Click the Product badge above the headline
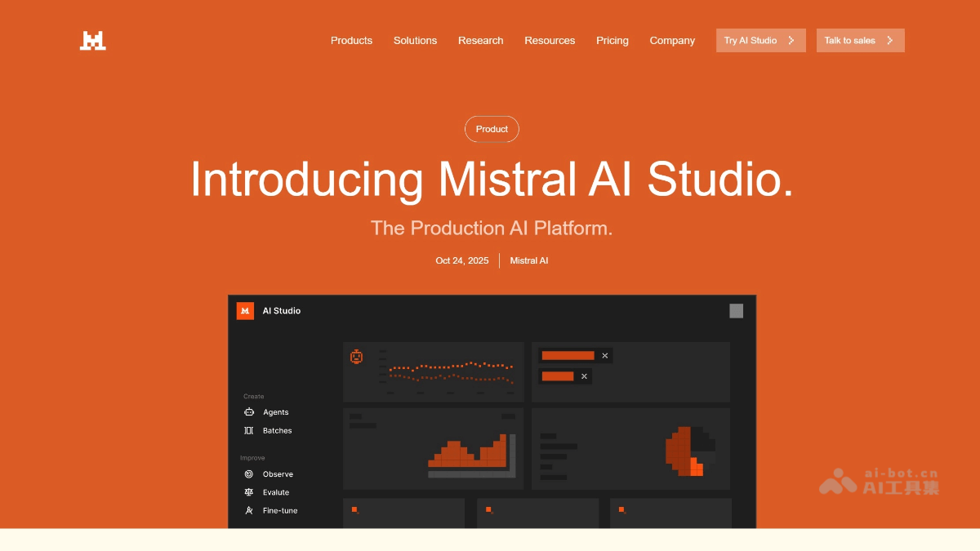The width and height of the screenshot is (980, 551). (492, 129)
